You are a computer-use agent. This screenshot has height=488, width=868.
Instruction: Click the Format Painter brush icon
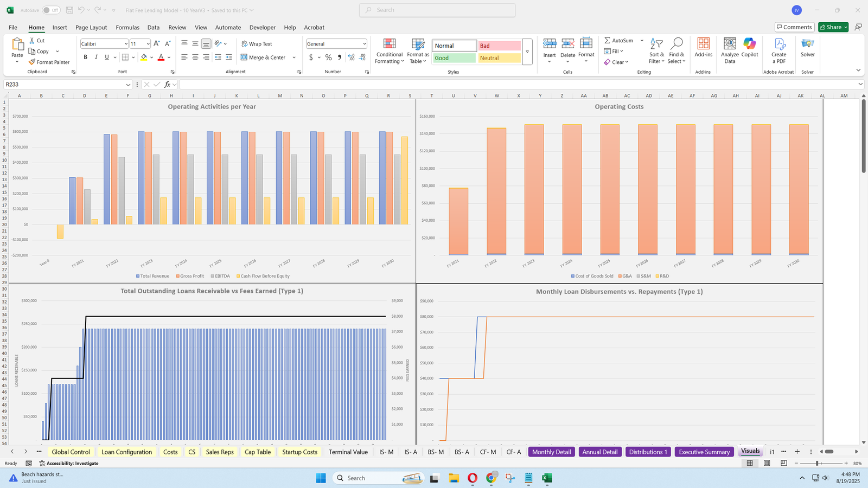tap(33, 62)
